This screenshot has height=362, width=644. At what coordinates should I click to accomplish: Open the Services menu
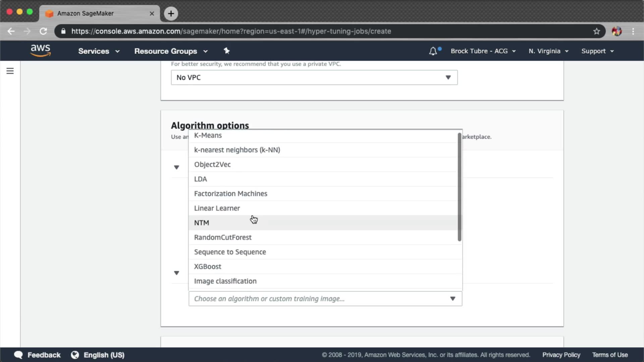(99, 51)
